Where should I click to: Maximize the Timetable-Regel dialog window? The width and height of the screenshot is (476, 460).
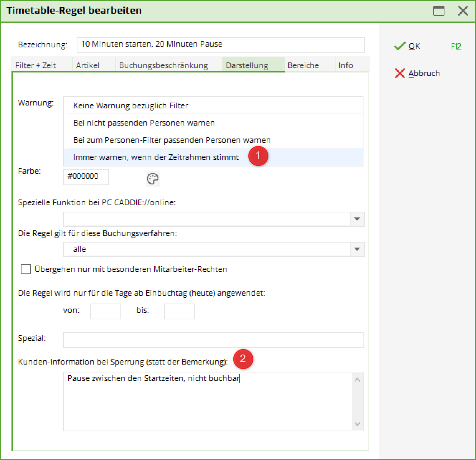point(438,11)
